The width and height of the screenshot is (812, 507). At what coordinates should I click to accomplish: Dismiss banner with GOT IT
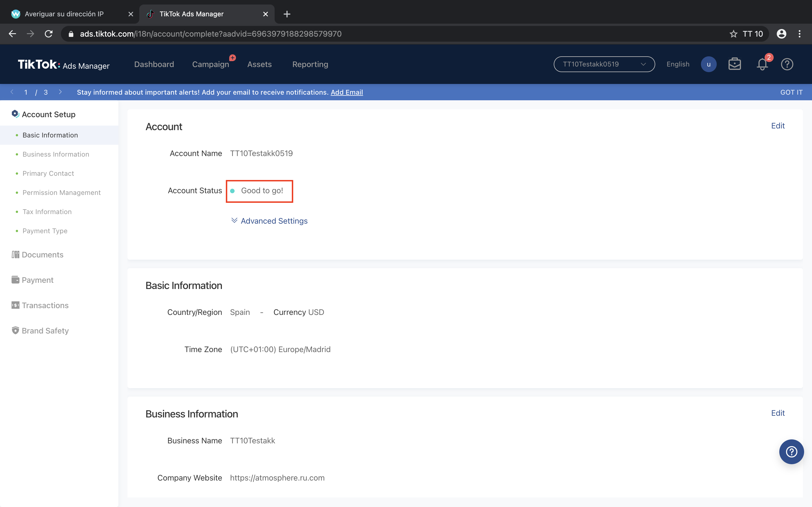791,92
